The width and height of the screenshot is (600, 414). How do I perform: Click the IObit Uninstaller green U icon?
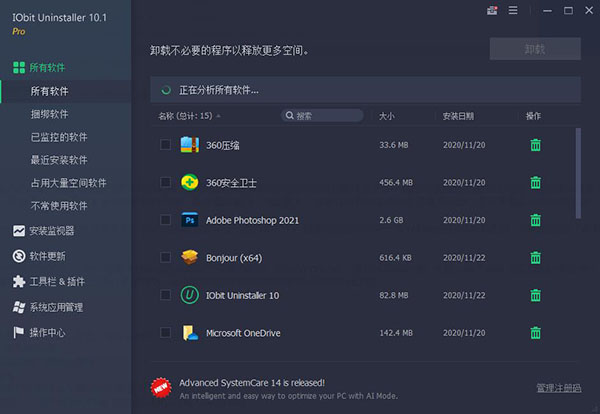[189, 295]
